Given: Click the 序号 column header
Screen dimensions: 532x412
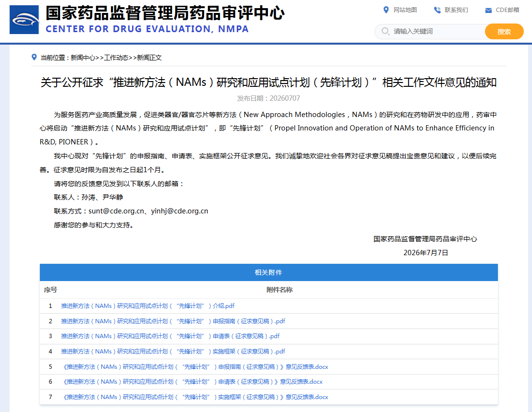Looking at the screenshot, I should click(x=50, y=290).
